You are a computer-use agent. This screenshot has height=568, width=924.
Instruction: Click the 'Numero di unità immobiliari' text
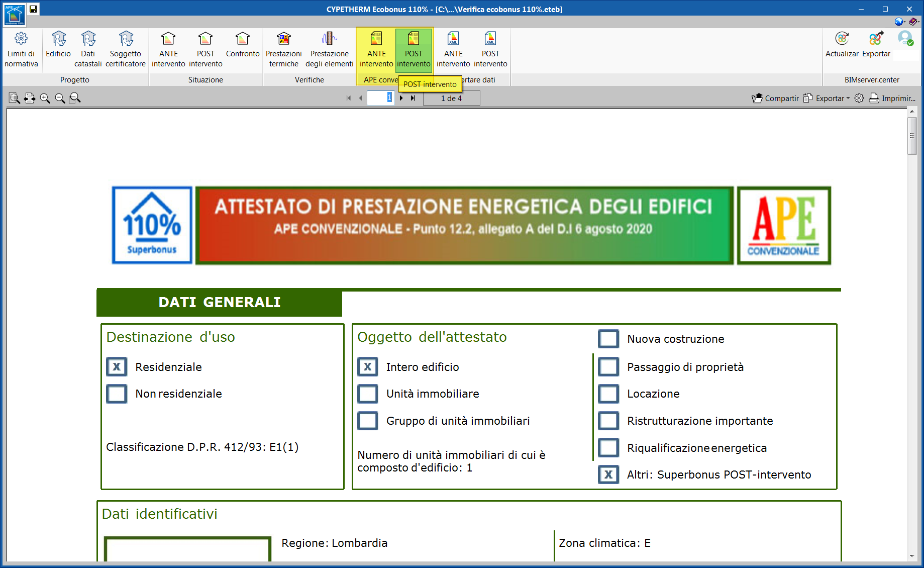(x=452, y=461)
